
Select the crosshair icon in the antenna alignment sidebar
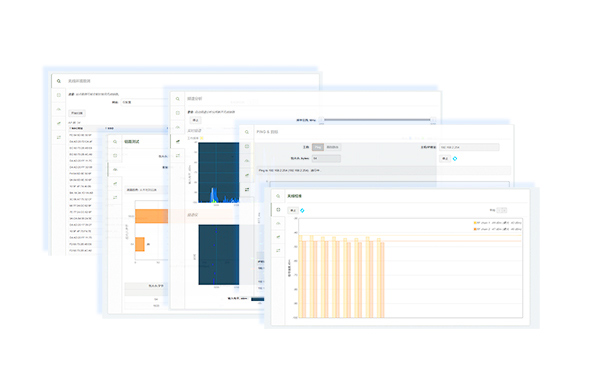[x=278, y=210]
